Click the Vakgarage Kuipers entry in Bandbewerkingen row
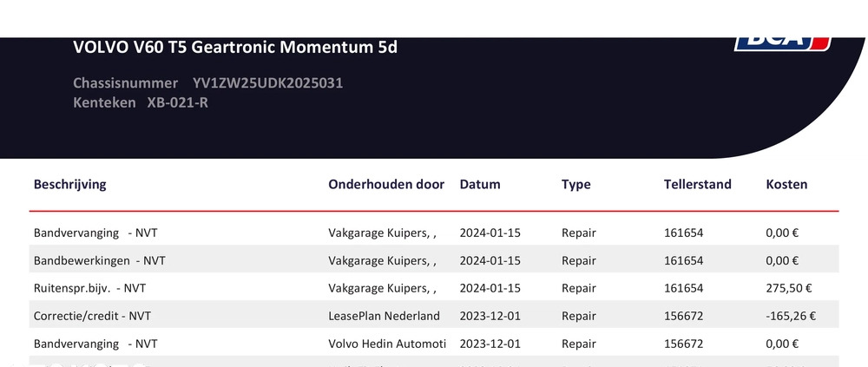This screenshot has height=367, width=868. pos(382,260)
